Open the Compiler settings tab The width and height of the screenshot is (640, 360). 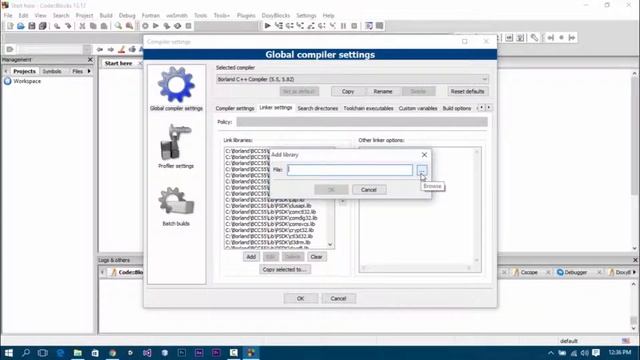[235, 108]
